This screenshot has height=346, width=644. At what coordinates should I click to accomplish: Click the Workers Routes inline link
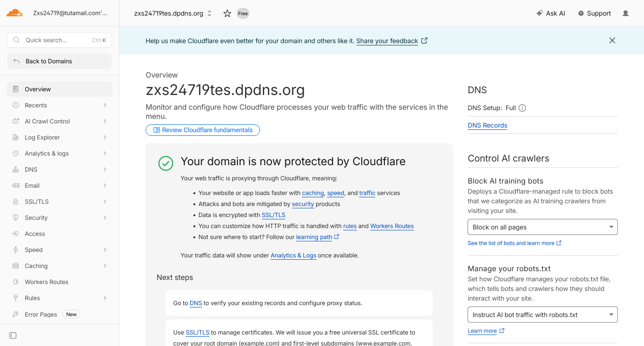click(392, 226)
